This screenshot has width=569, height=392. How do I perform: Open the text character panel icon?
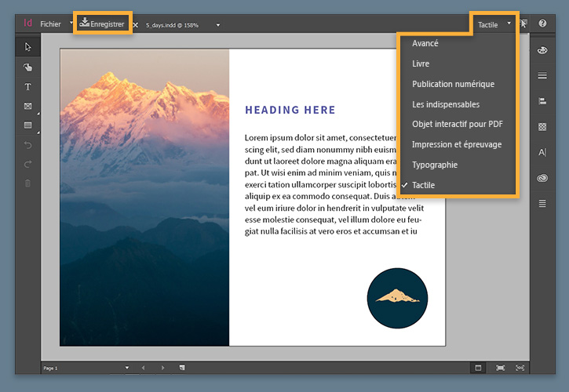(542, 152)
